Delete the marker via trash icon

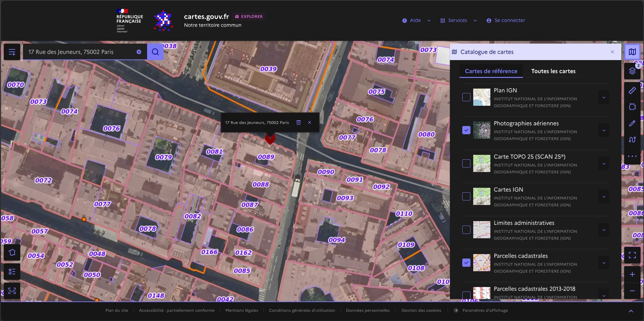click(x=299, y=123)
